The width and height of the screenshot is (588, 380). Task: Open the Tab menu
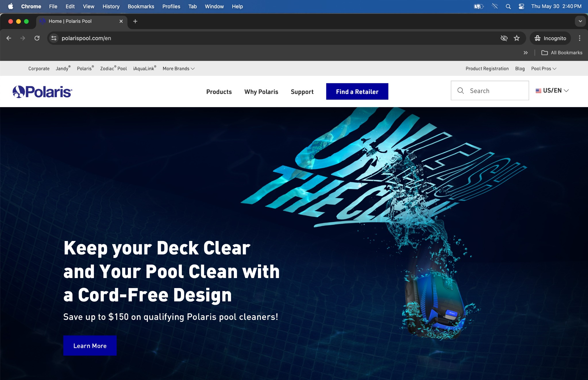[x=192, y=6]
